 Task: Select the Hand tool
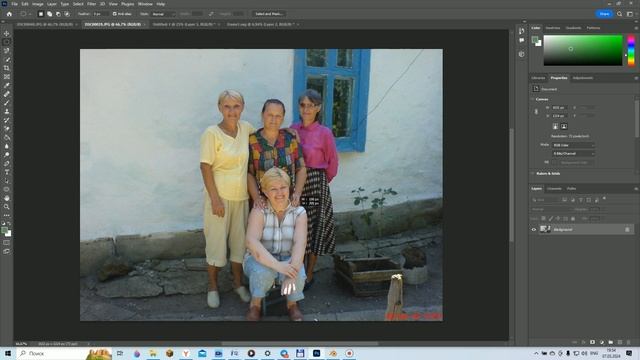pyautogui.click(x=7, y=198)
